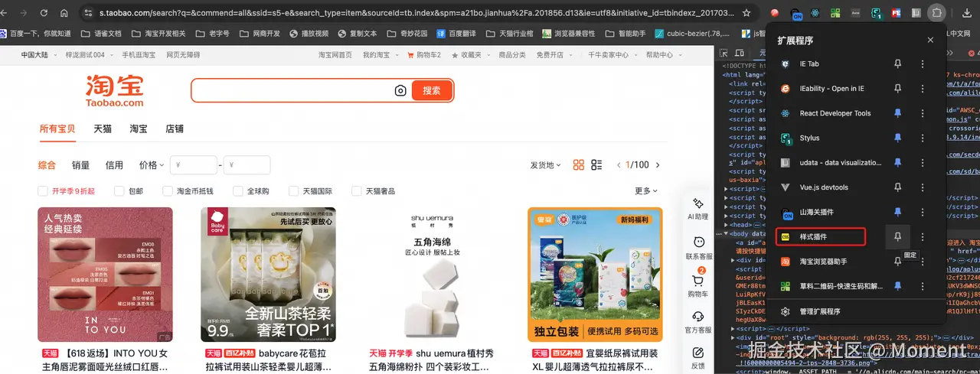Pin the IEability - Open in IE extension
980x374 pixels.
(x=898, y=89)
